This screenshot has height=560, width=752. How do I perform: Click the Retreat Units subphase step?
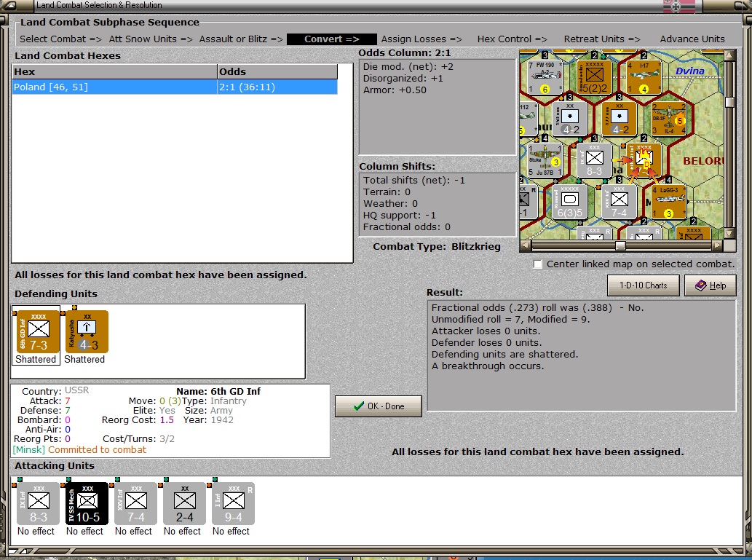point(602,39)
